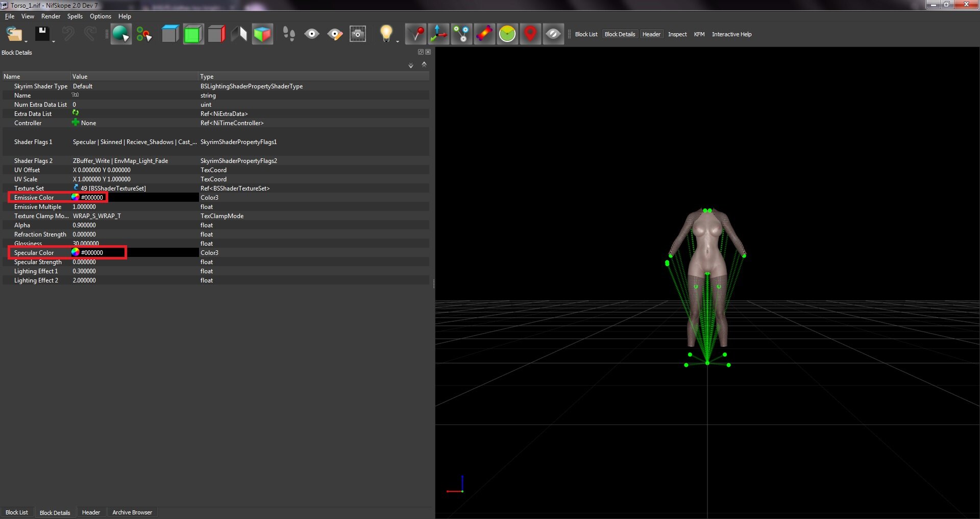The image size is (980, 519).
Task: Select the object picking sphere tool
Action: click(x=121, y=34)
